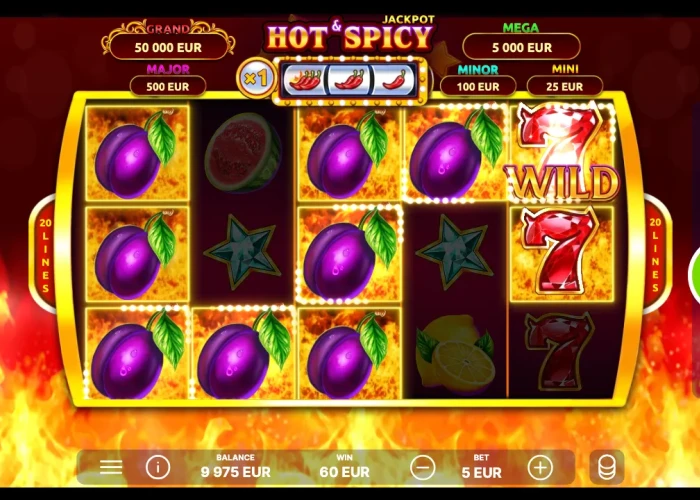700x500 pixels.
Task: Click the 7 Wild symbol
Action: coord(561,153)
